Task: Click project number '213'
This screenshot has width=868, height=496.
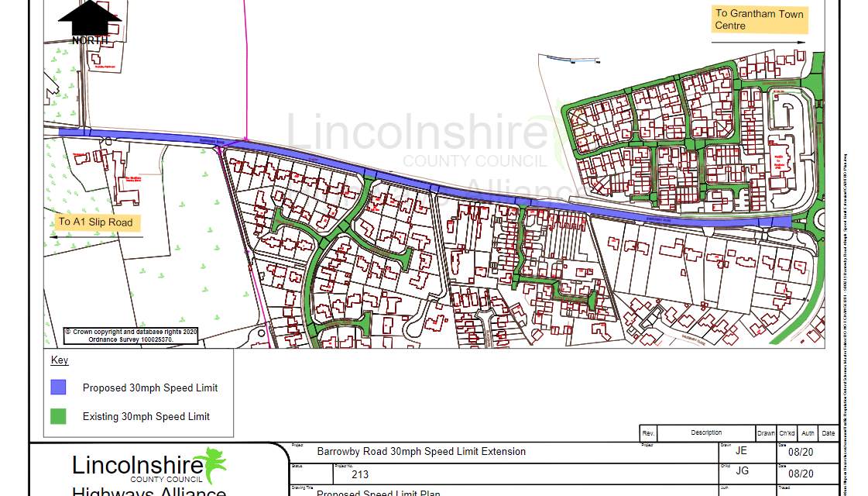Action: point(360,475)
